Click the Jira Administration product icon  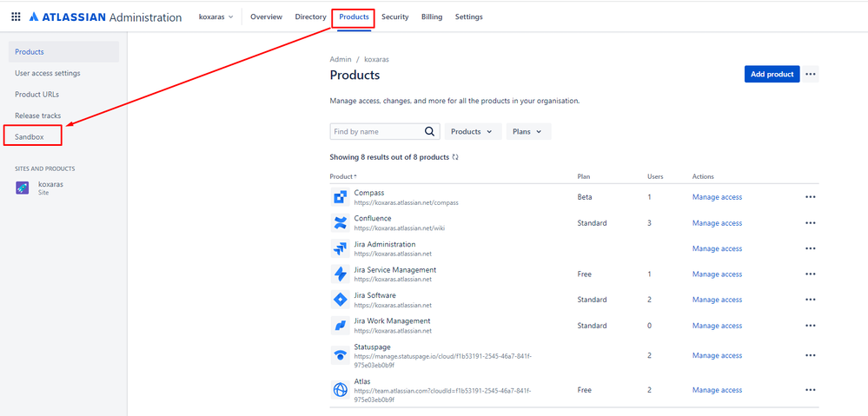point(340,248)
